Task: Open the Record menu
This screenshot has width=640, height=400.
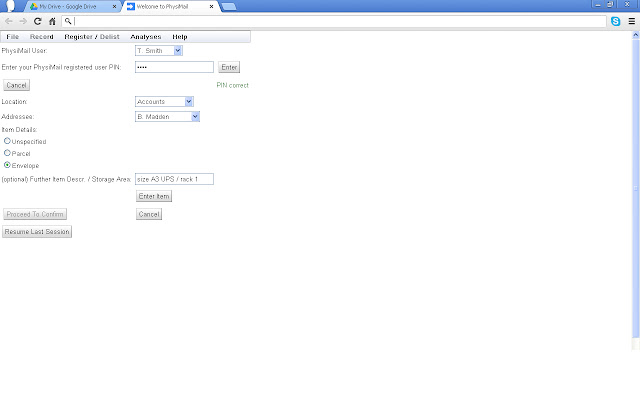Action: 42,37
